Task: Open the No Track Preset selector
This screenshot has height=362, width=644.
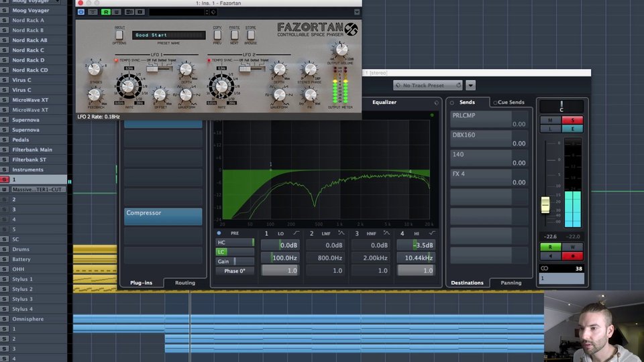Action: click(427, 85)
